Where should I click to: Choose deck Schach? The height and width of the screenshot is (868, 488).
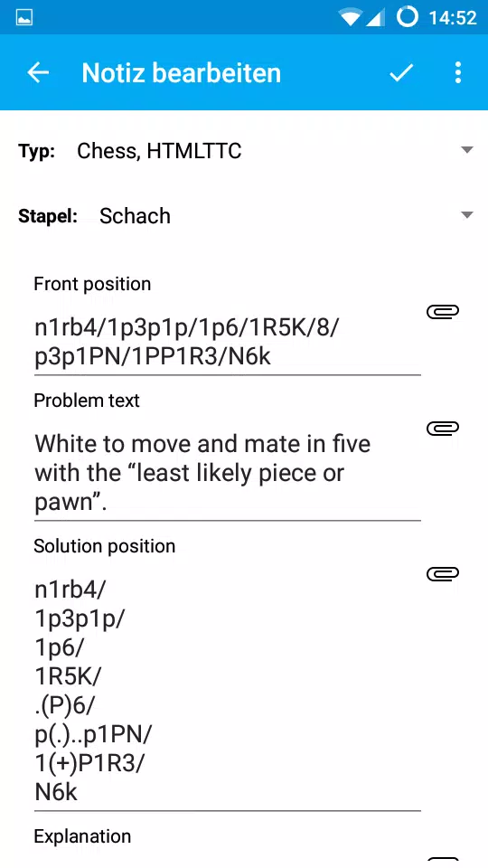pyautogui.click(x=135, y=216)
